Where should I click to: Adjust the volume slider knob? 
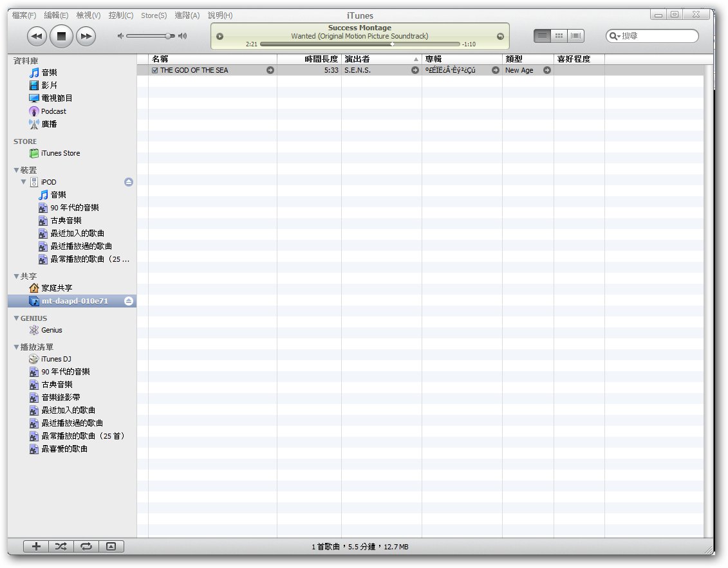pyautogui.click(x=169, y=36)
